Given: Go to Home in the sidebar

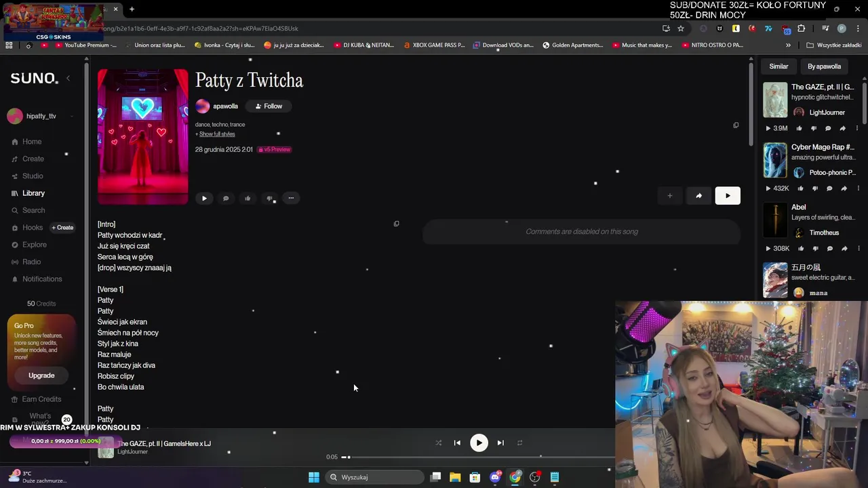Looking at the screenshot, I should [32, 142].
